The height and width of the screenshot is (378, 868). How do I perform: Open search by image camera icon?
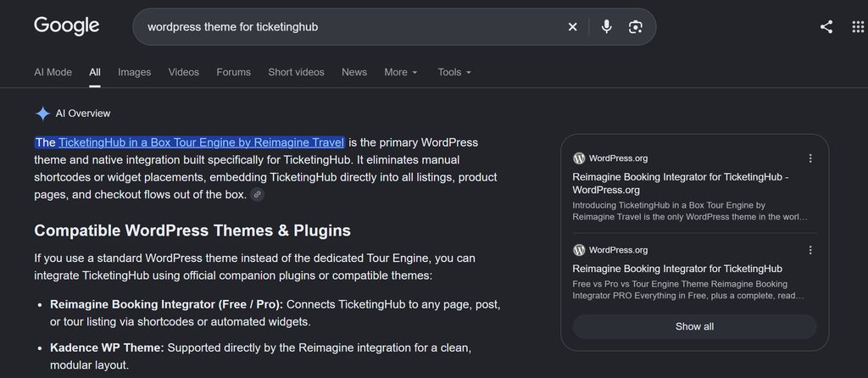636,26
